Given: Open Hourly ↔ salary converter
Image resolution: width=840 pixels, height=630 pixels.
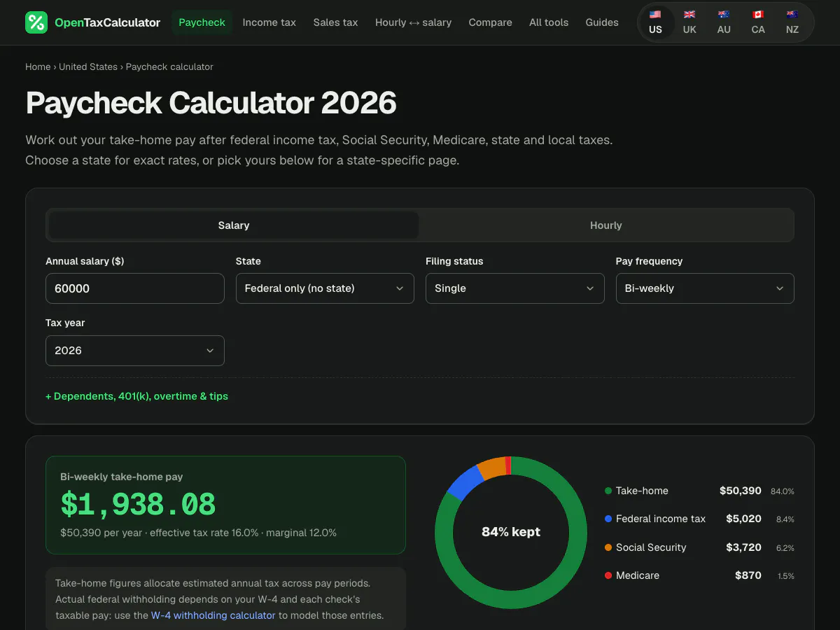Looking at the screenshot, I should [413, 22].
